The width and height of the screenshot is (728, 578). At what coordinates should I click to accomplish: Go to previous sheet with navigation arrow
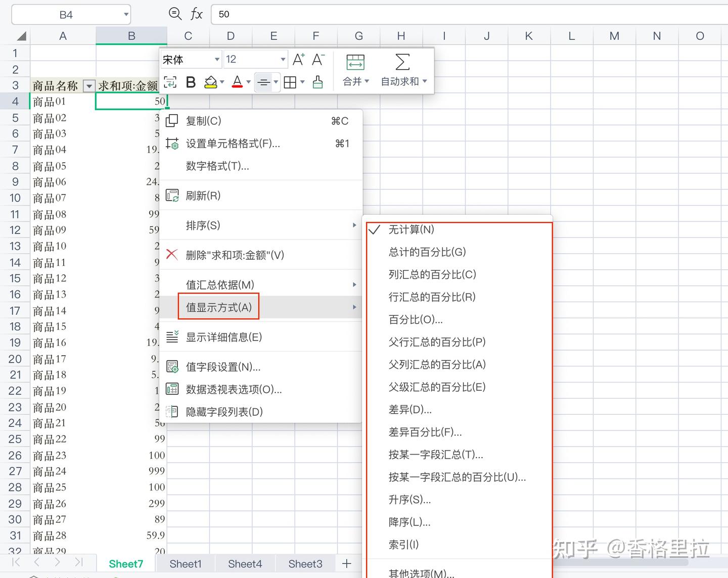(36, 562)
